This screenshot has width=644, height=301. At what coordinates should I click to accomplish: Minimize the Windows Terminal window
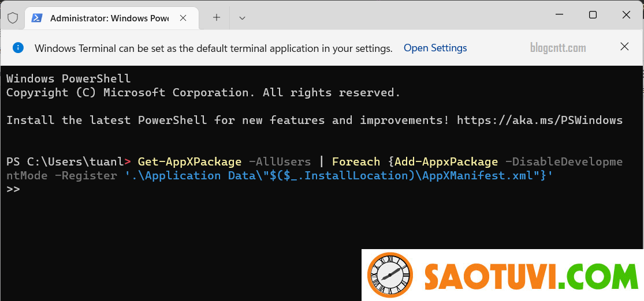pyautogui.click(x=559, y=15)
